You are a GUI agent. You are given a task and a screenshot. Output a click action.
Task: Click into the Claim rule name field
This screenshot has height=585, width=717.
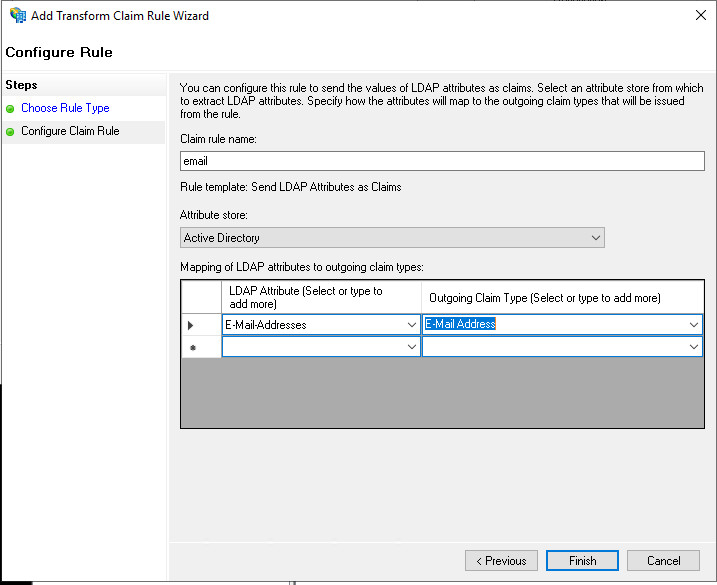coord(441,161)
